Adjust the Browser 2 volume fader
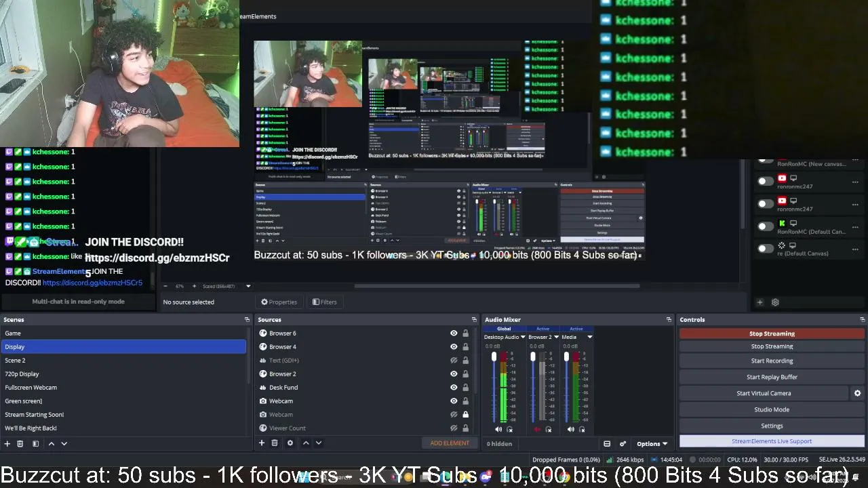 coord(533,357)
